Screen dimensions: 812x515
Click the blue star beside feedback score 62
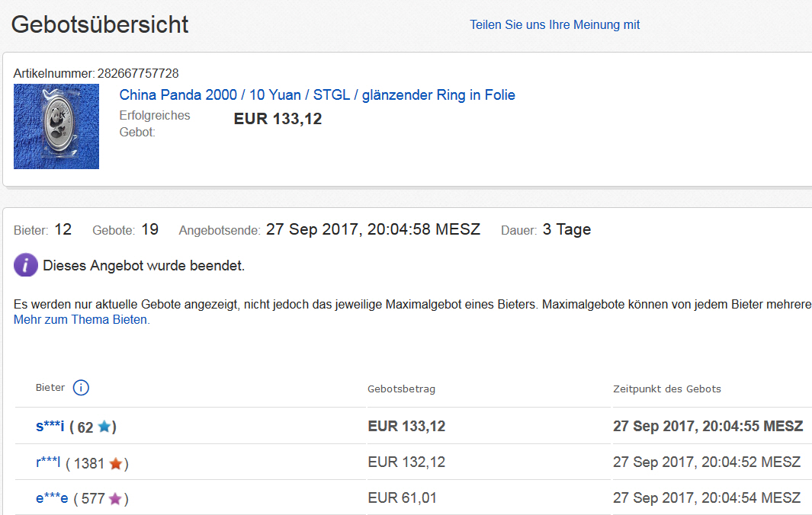pos(104,427)
